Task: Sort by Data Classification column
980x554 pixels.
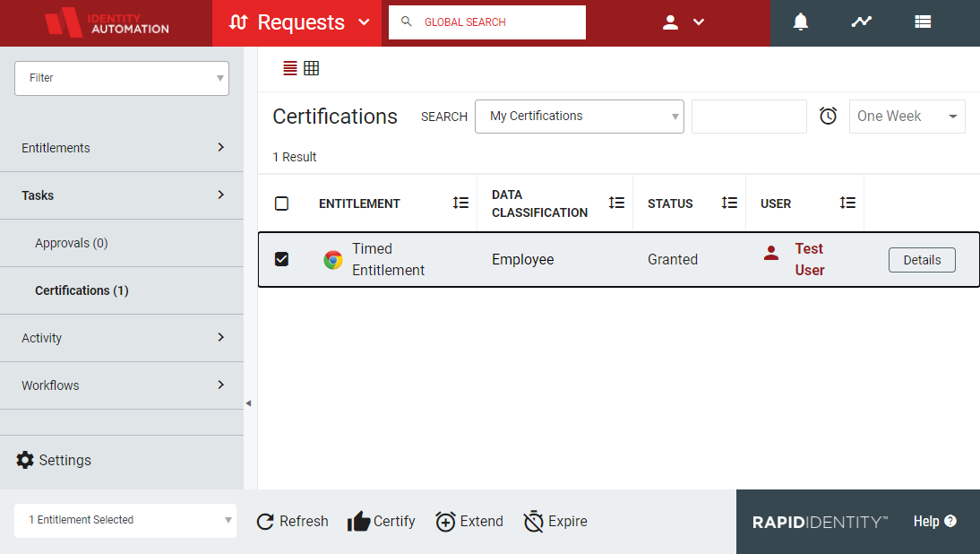Action: [x=616, y=203]
